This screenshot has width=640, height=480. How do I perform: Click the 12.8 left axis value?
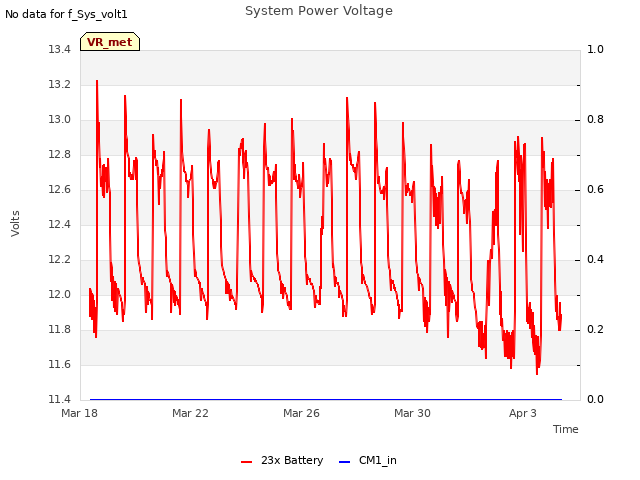coord(60,155)
